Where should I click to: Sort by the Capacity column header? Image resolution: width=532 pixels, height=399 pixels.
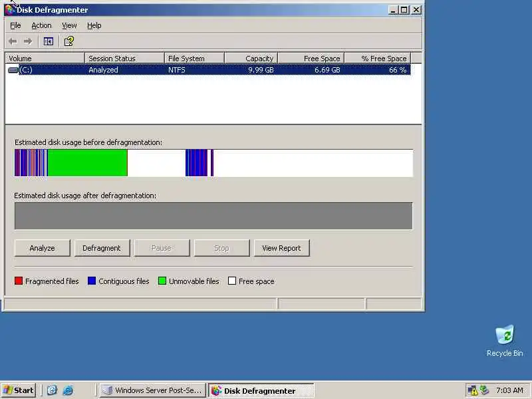[x=251, y=59]
